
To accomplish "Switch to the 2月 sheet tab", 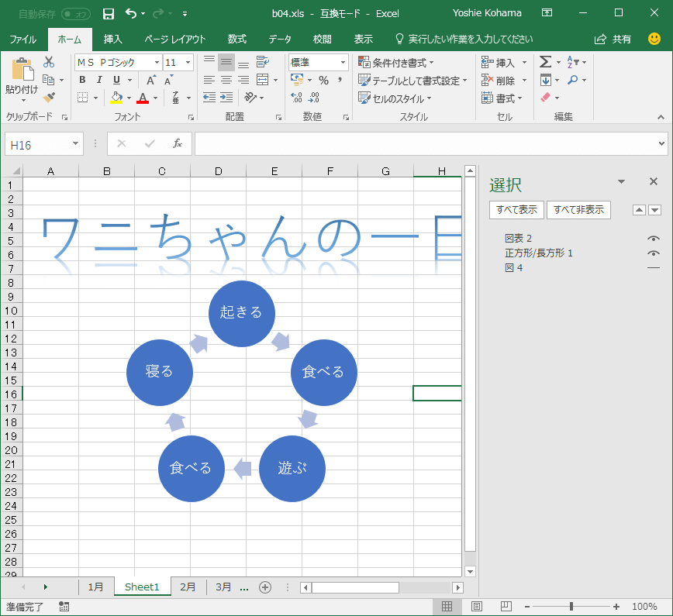I will click(x=188, y=587).
